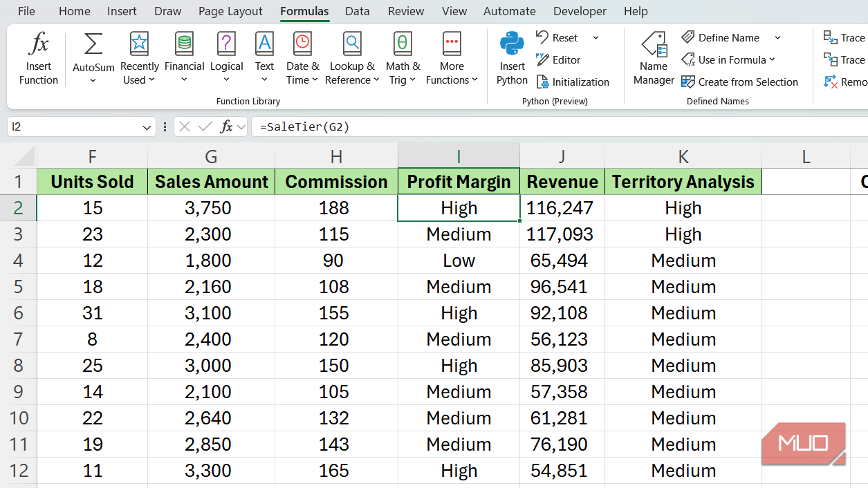Open the Python Editor
Viewport: 868px width, 488px height.
point(558,60)
